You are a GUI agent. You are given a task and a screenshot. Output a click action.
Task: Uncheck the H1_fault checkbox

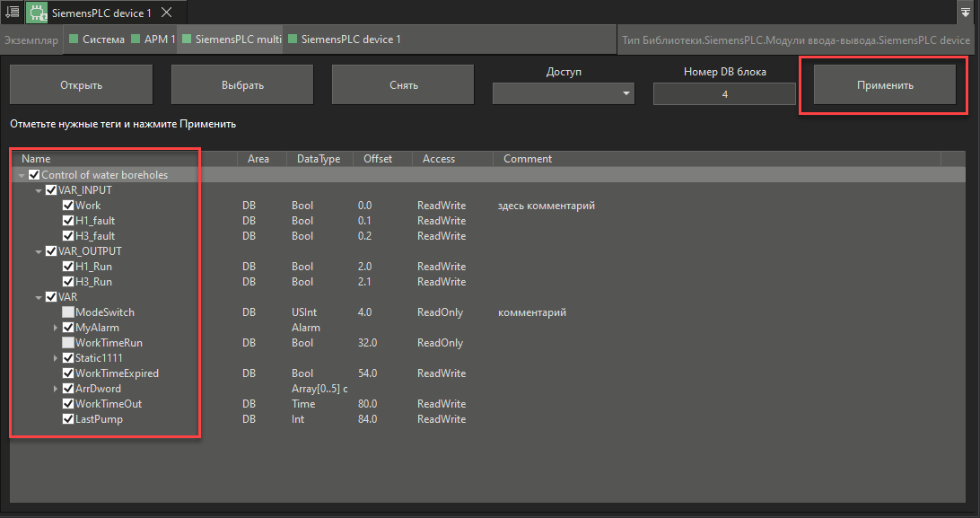click(x=68, y=221)
